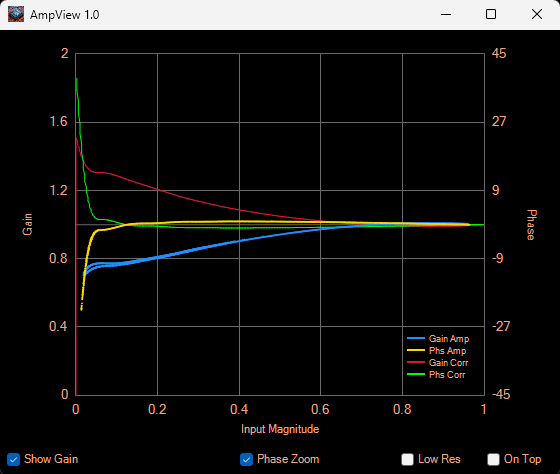Click the -27 phase axis value

tap(501, 326)
